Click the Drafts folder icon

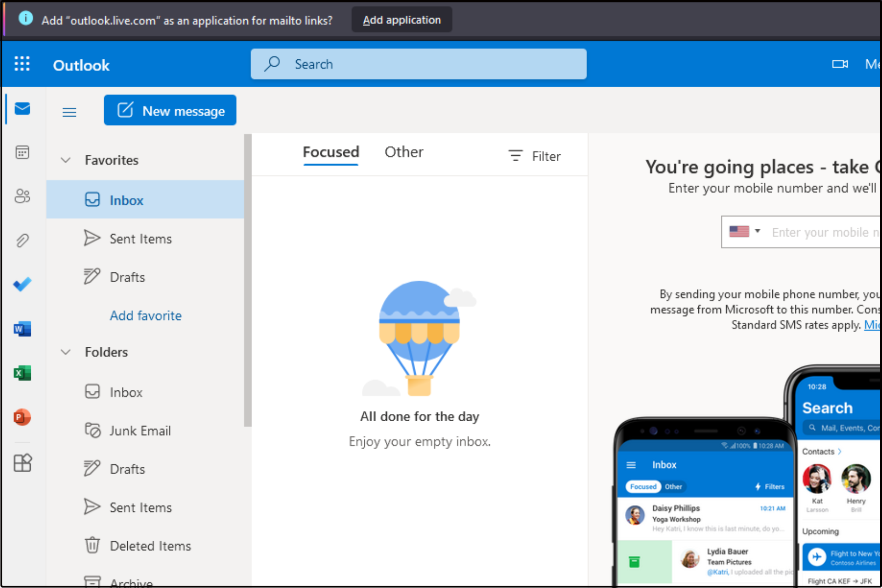click(x=92, y=469)
